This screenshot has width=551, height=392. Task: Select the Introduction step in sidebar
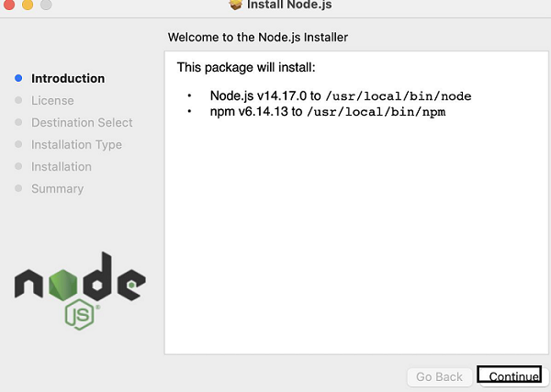(68, 79)
